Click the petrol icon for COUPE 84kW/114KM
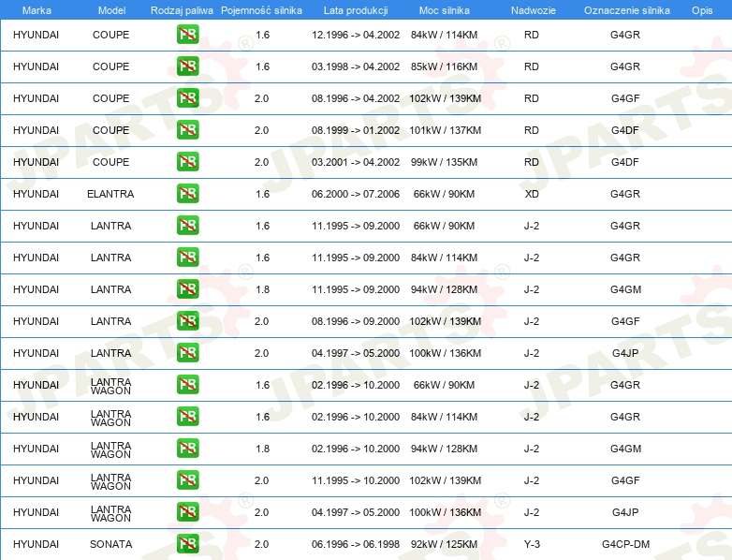Viewport: 732px width, 560px height. click(187, 35)
